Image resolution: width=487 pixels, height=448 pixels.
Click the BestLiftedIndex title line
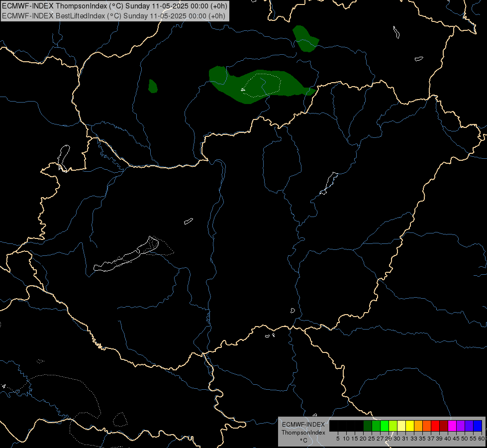coord(114,16)
